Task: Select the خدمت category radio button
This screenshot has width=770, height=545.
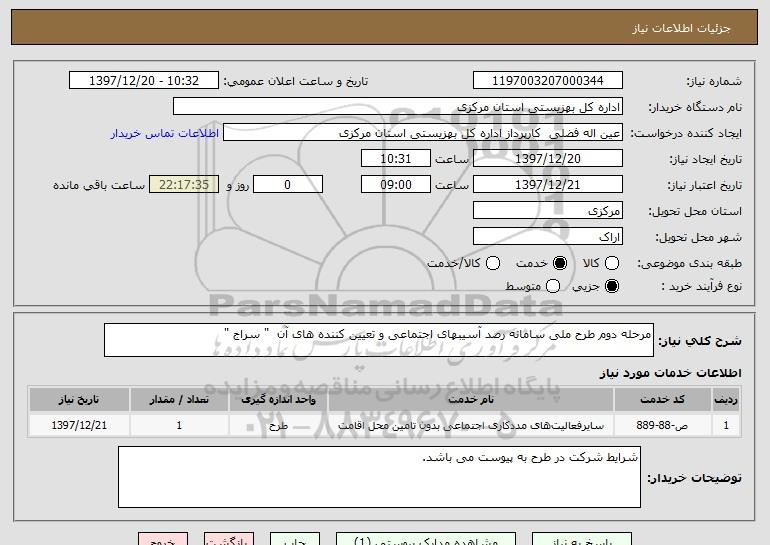Action: 560,263
